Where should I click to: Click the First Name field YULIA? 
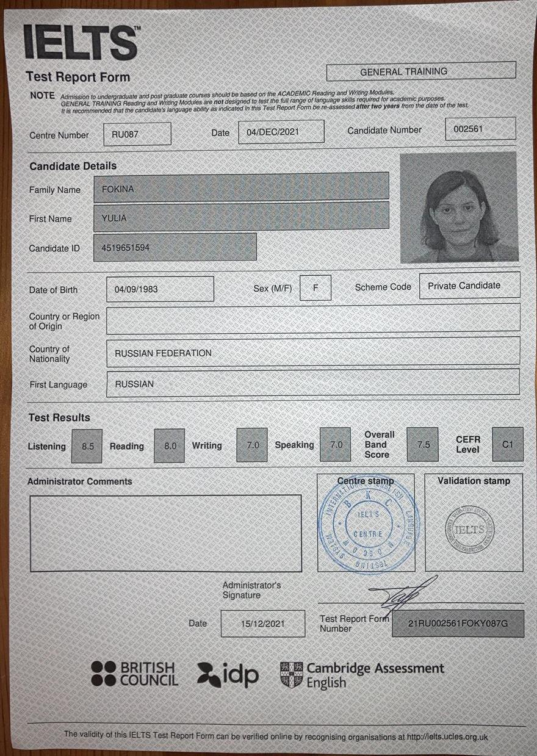tap(242, 217)
